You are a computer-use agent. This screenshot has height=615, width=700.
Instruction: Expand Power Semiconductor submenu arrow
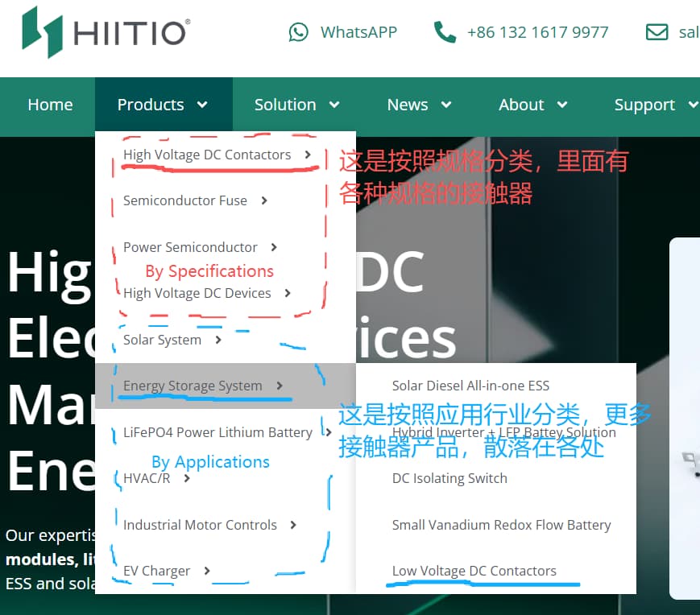point(274,247)
